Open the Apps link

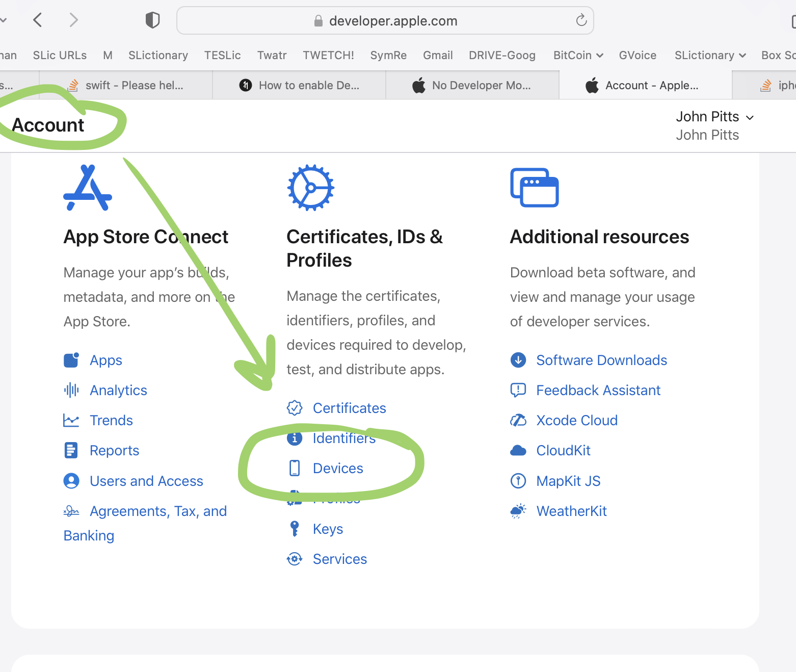pos(106,360)
